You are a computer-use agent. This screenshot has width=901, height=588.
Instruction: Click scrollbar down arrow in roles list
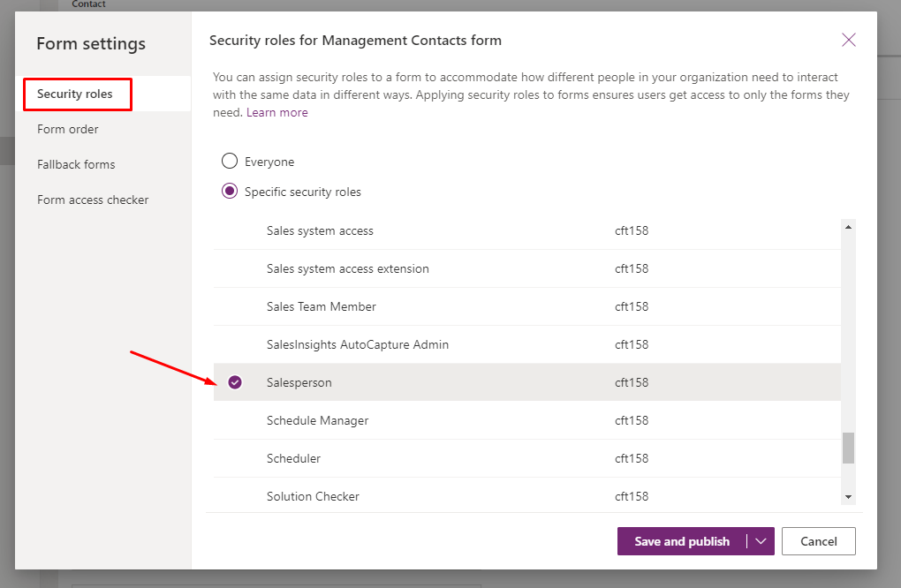(x=848, y=497)
